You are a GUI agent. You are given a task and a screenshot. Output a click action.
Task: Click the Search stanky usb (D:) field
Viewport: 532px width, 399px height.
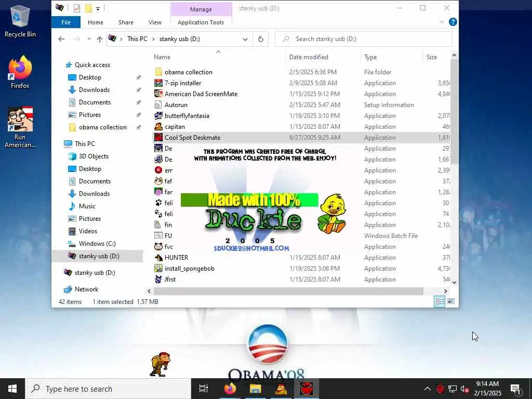pyautogui.click(x=364, y=39)
